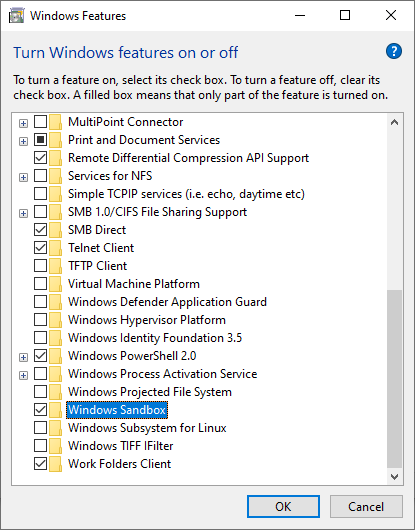Uncheck the SMB Direct checkbox

point(41,230)
